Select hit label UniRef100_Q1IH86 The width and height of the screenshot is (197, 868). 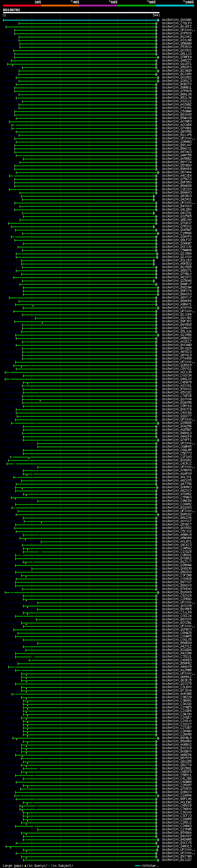[177, 335]
